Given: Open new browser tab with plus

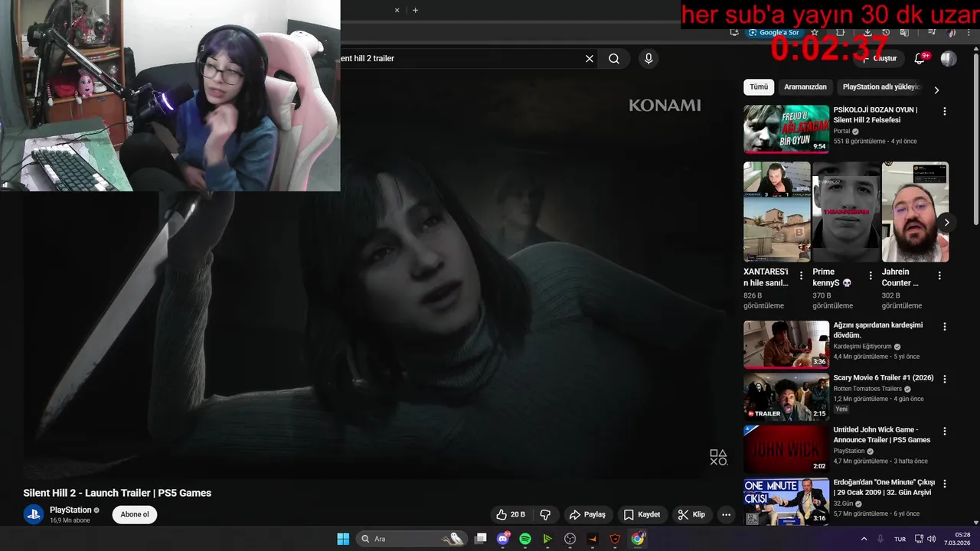Looking at the screenshot, I should click(x=415, y=11).
